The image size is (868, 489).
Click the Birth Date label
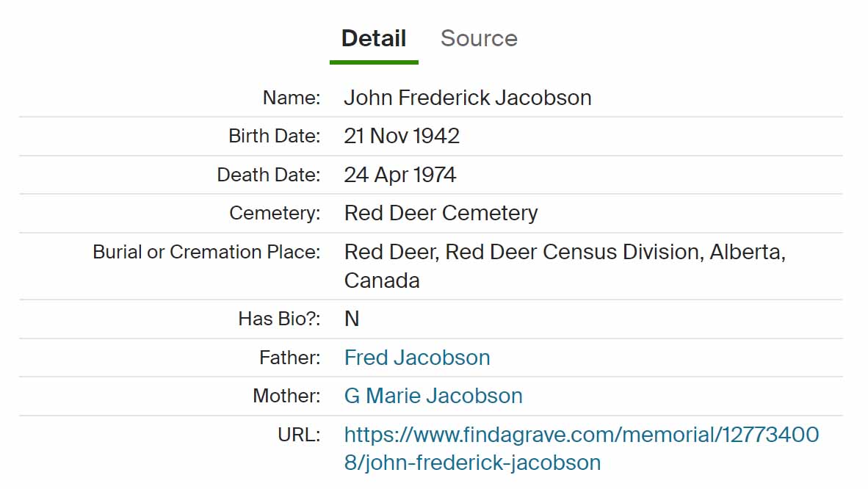tap(275, 136)
